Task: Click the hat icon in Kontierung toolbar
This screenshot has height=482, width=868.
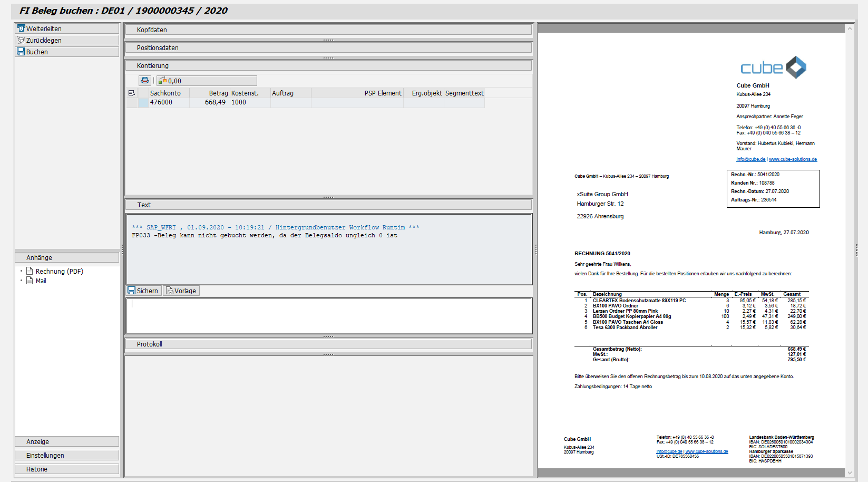Action: point(145,81)
